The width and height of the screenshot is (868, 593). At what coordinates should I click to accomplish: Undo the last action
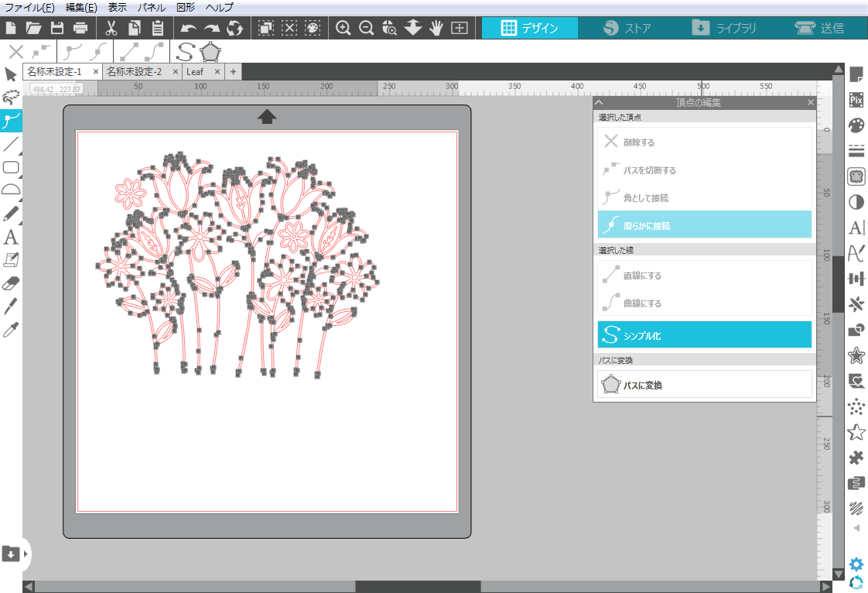point(188,29)
